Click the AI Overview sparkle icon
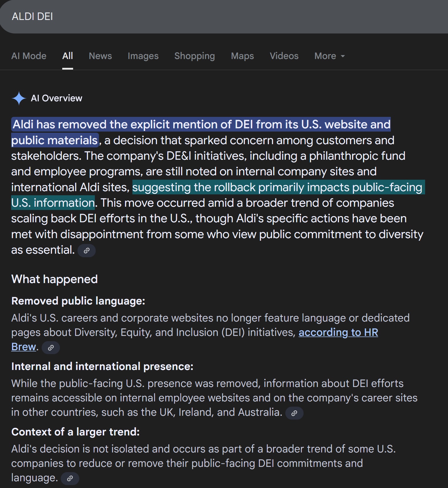The height and width of the screenshot is (488, 448). [x=19, y=98]
